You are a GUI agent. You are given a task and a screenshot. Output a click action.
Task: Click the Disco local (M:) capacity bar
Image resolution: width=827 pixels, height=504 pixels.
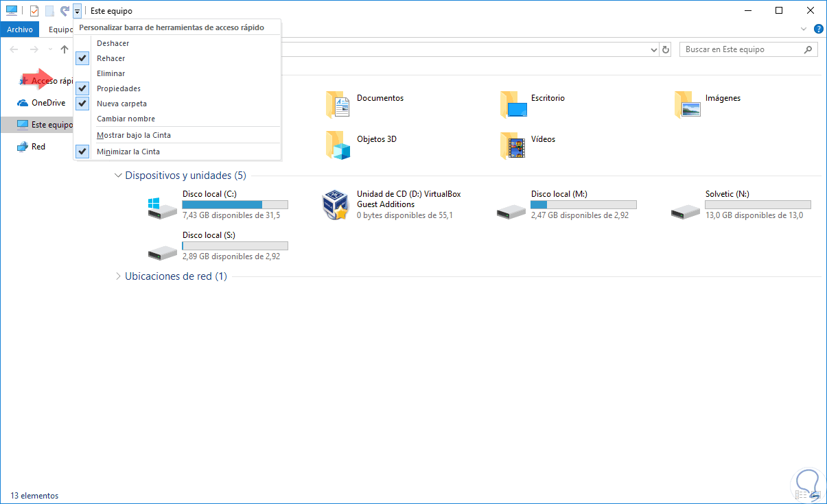584,205
